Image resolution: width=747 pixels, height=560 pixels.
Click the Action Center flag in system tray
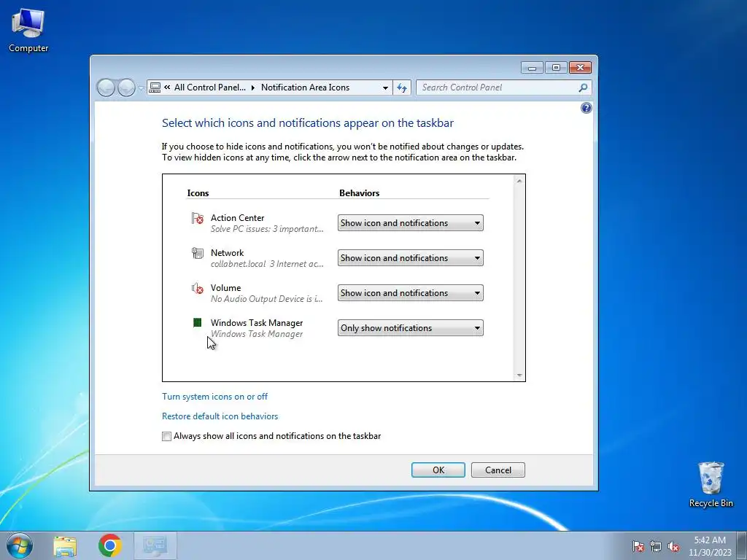coord(638,546)
